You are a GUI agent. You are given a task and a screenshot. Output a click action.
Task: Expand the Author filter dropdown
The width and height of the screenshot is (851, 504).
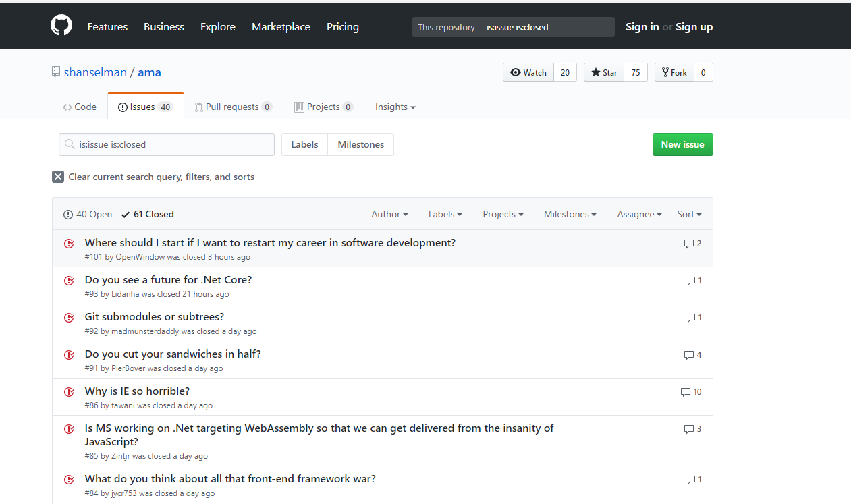tap(389, 214)
